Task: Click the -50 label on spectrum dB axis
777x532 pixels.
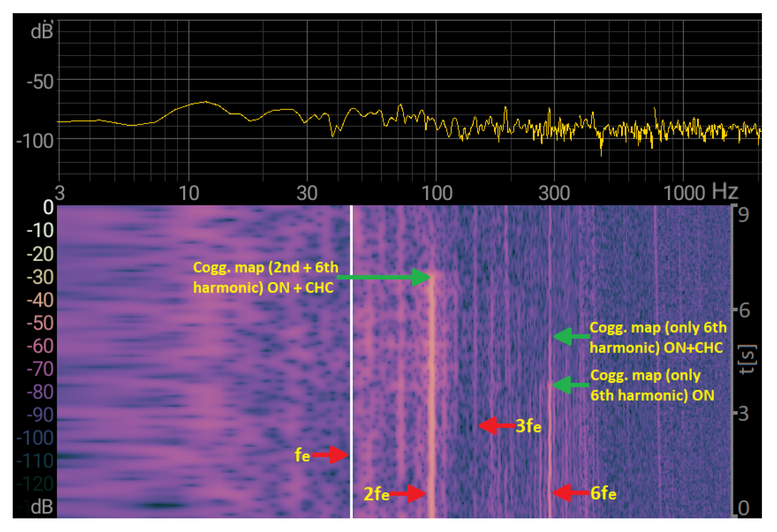Action: (x=40, y=82)
